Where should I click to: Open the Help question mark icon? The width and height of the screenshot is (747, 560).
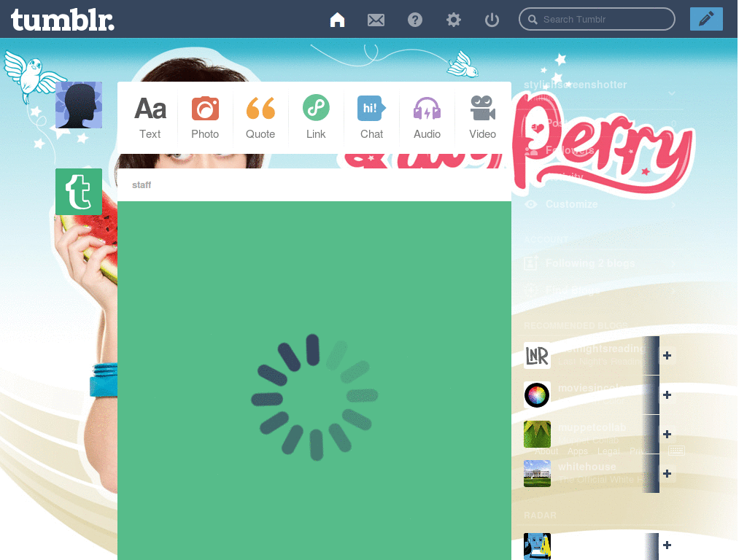(x=415, y=20)
